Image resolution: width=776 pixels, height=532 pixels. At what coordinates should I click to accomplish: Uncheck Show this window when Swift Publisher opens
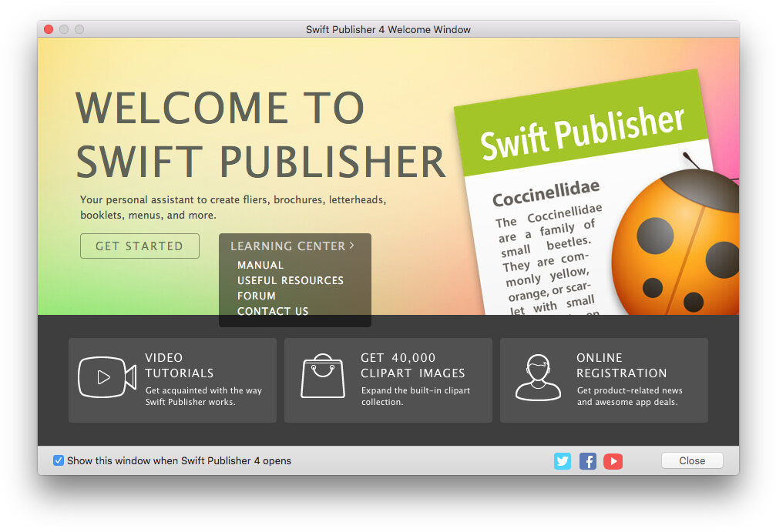(59, 460)
